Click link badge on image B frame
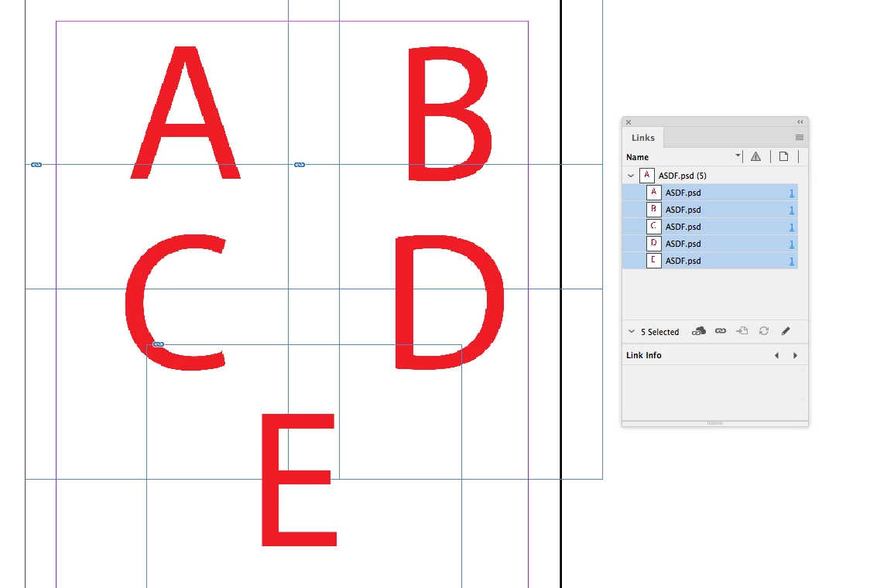Image resolution: width=894 pixels, height=588 pixels. (x=300, y=165)
